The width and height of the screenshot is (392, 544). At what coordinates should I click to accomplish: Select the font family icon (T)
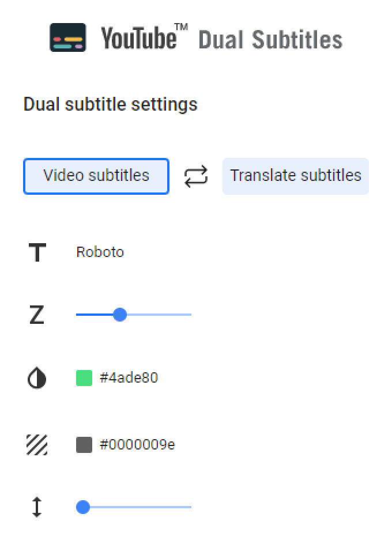pos(36,252)
